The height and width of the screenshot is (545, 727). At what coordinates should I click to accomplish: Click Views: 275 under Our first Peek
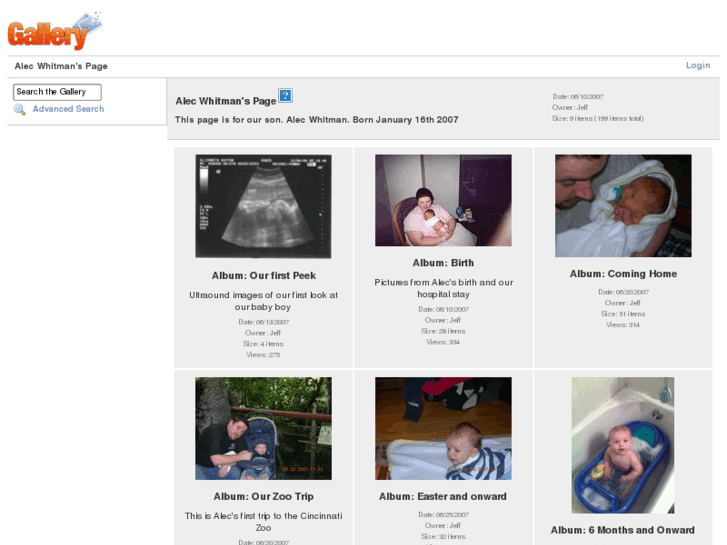click(263, 355)
